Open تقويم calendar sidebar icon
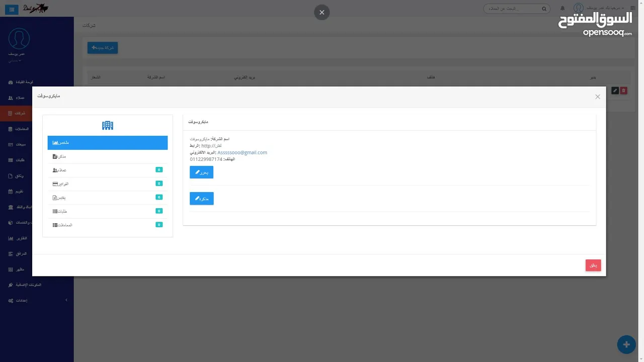Image resolution: width=644 pixels, height=362 pixels. [x=11, y=192]
